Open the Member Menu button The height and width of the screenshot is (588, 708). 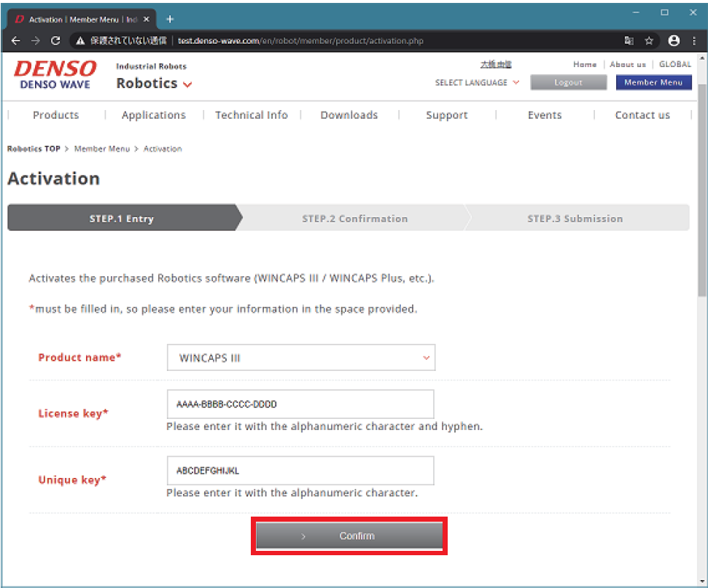[653, 82]
